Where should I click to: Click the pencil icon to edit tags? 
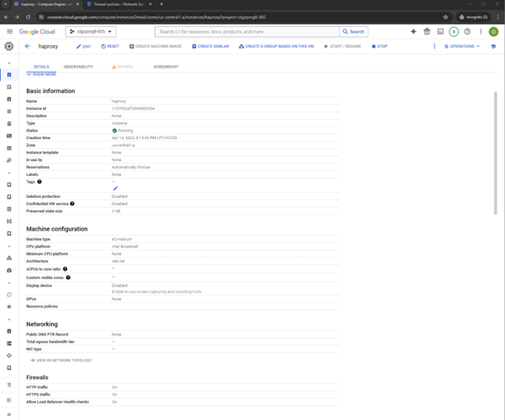pos(116,189)
